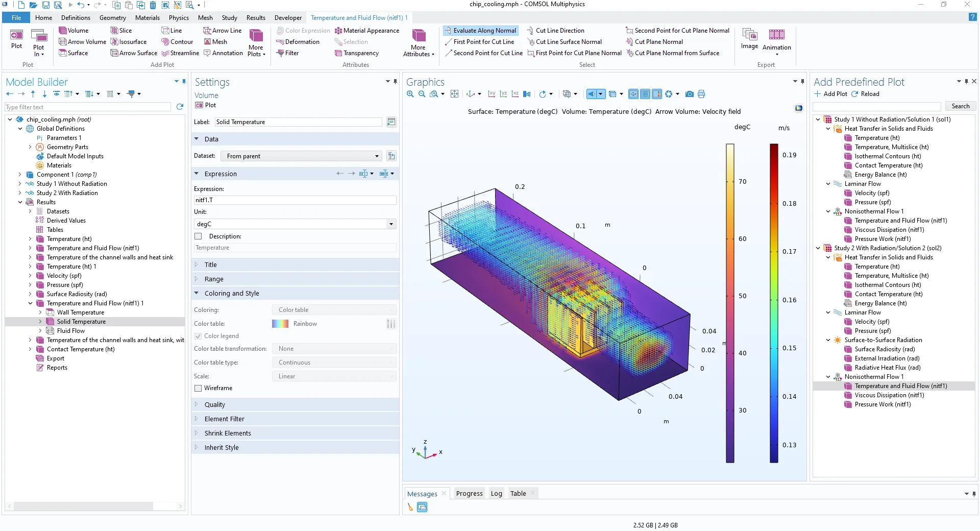
Task: Enable the Wireframe checkbox
Action: [x=199, y=388]
